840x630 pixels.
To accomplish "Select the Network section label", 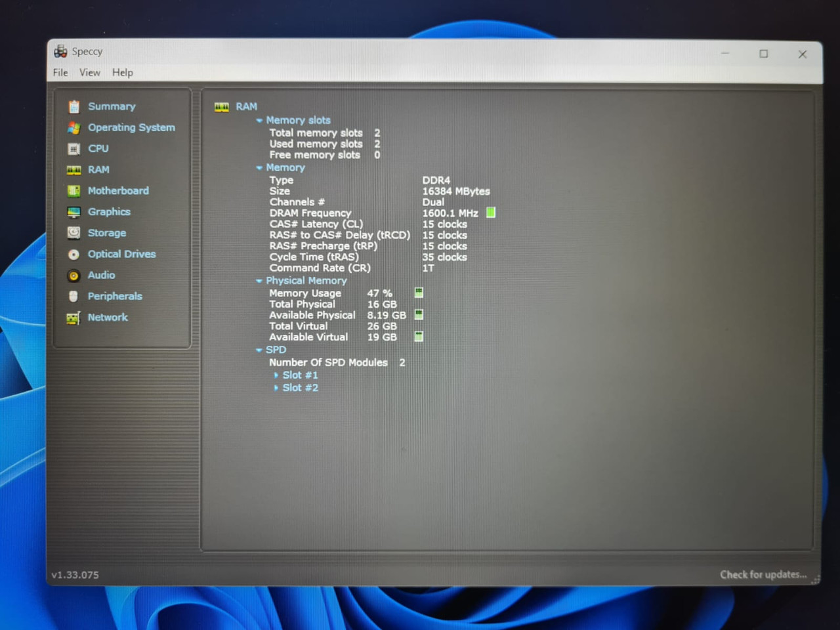I will 108,318.
